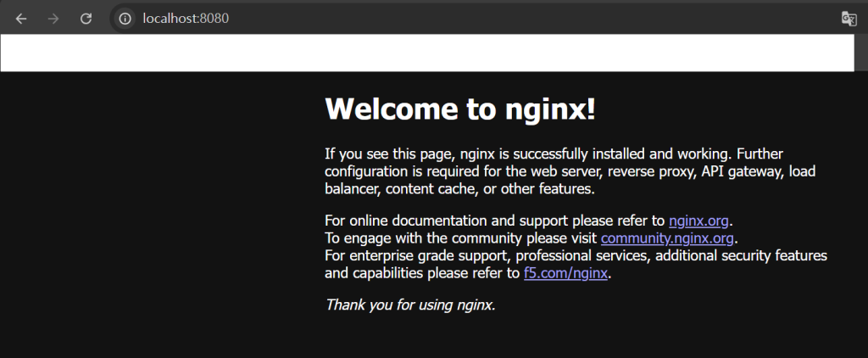Visit the community.nginx.org link
Screen dimensions: 868x358
point(668,238)
